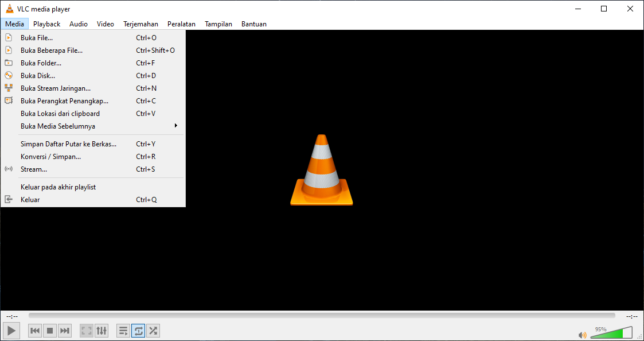
Task: Toggle loop playback mode
Action: 138,331
